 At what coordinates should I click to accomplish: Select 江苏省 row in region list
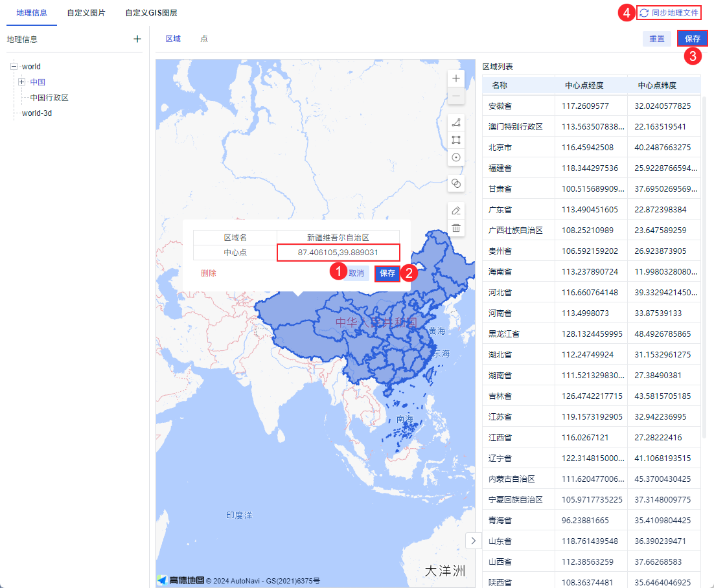tap(592, 416)
